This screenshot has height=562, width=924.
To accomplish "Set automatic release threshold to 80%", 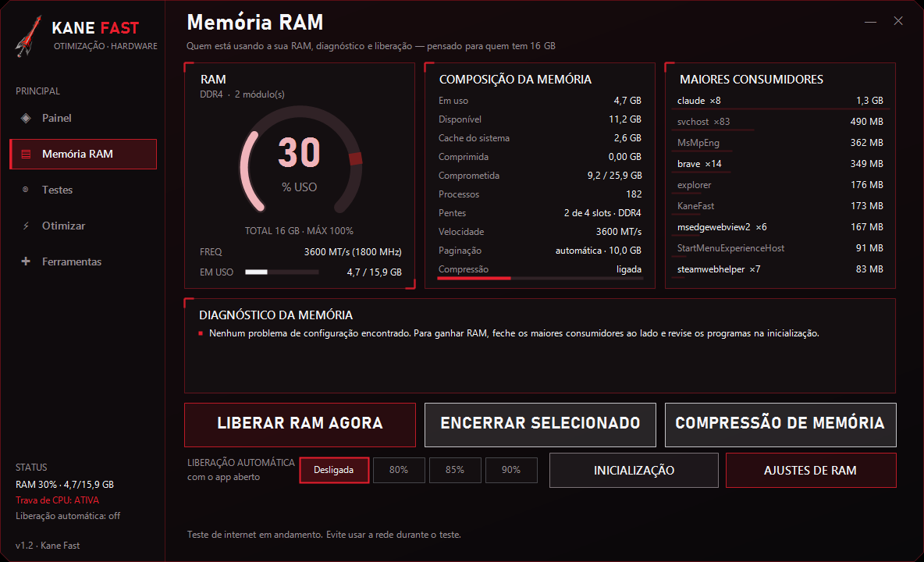I will coord(399,470).
